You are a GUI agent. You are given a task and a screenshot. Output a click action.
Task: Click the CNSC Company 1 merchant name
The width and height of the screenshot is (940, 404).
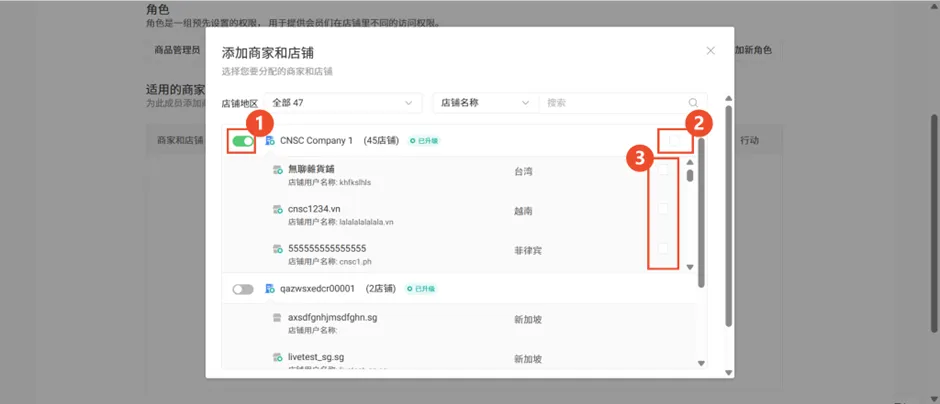(x=317, y=141)
